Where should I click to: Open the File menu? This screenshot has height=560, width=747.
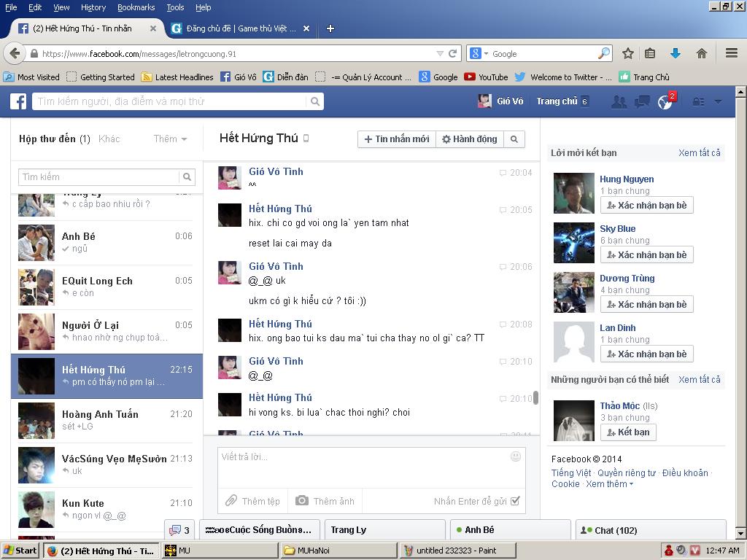(x=11, y=7)
